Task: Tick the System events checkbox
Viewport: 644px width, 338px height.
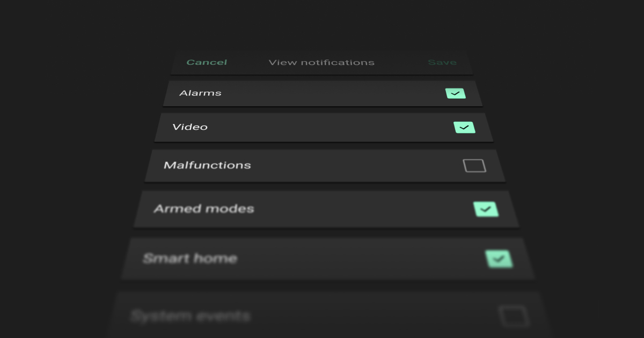Action: coord(514,316)
